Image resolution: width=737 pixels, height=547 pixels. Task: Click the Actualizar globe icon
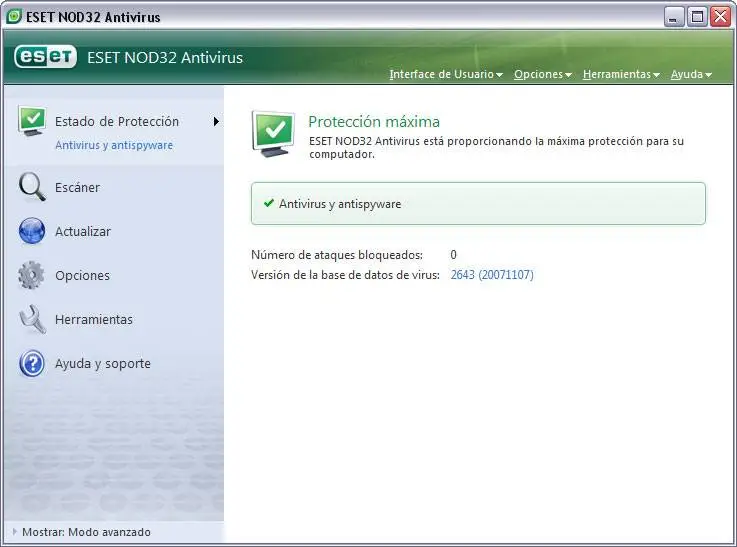click(x=32, y=231)
